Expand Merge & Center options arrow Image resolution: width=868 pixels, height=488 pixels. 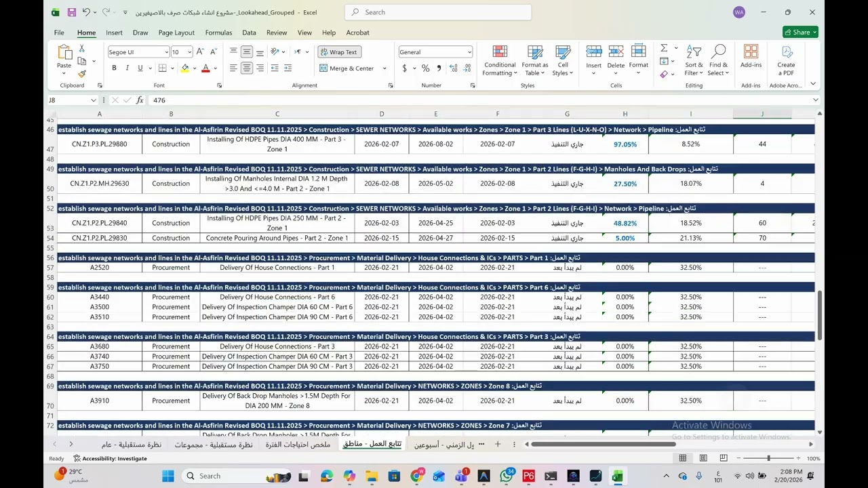pyautogui.click(x=384, y=68)
